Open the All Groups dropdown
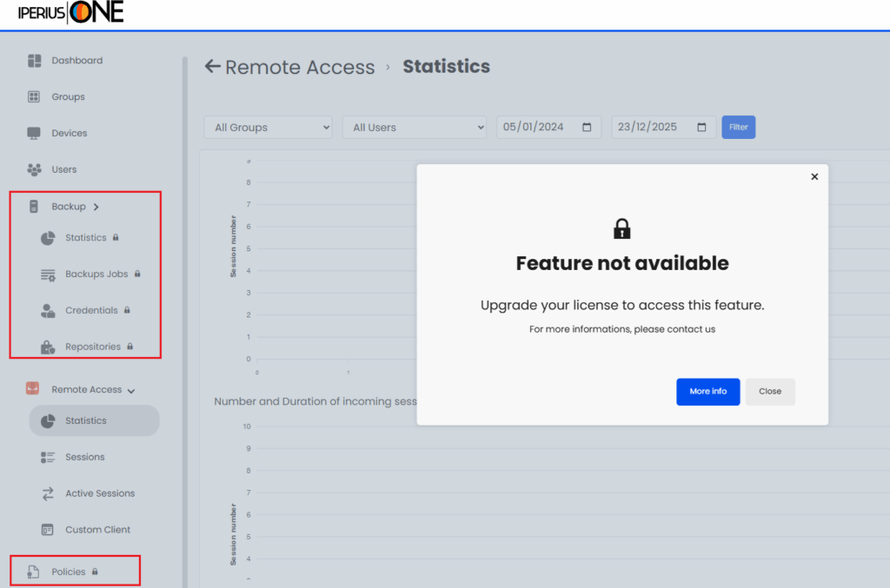 (x=269, y=128)
